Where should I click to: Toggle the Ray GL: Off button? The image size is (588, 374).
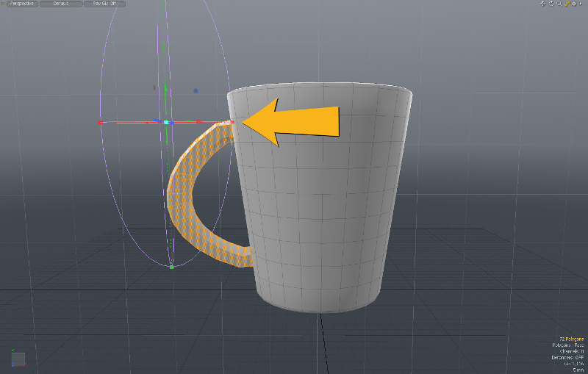[x=104, y=4]
